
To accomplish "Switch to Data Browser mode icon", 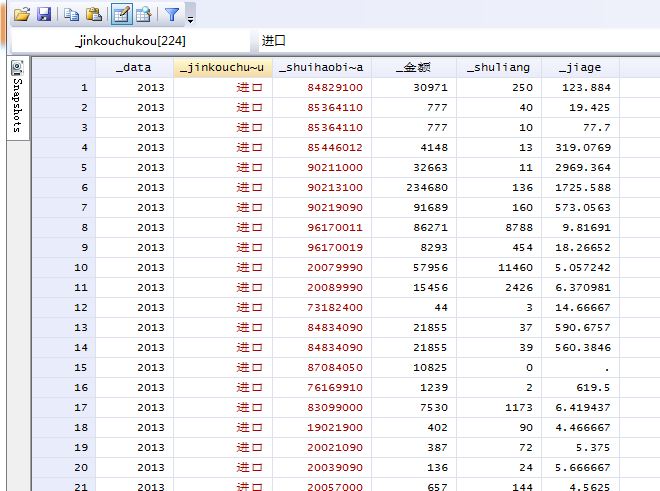I will [x=144, y=14].
